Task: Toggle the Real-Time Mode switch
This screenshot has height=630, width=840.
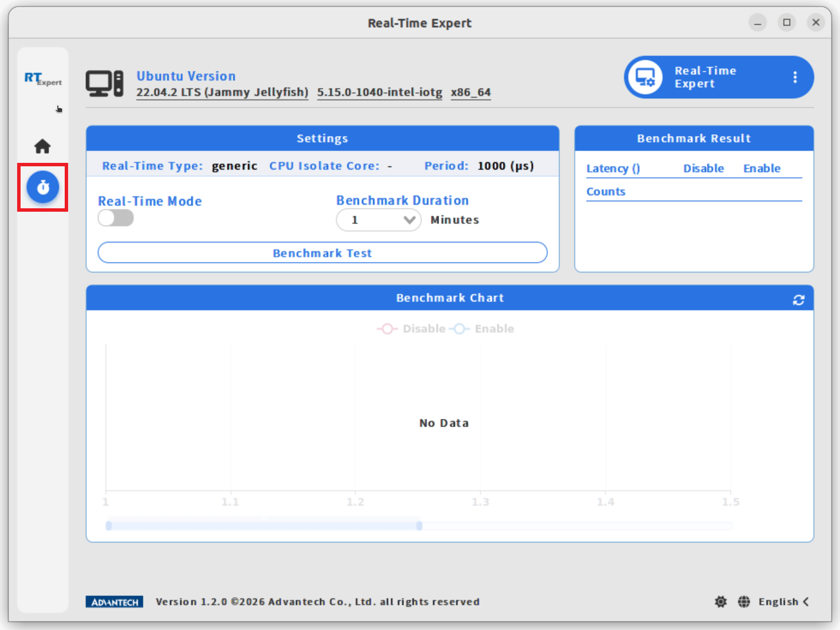Action: [116, 218]
